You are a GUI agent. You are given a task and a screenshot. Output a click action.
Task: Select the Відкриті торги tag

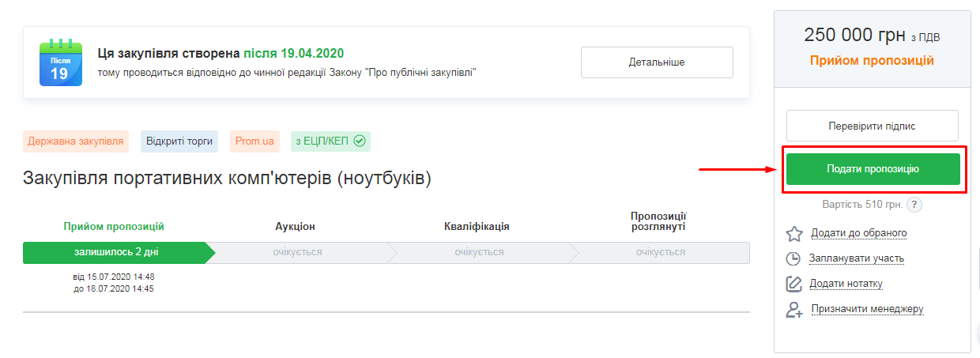click(179, 141)
